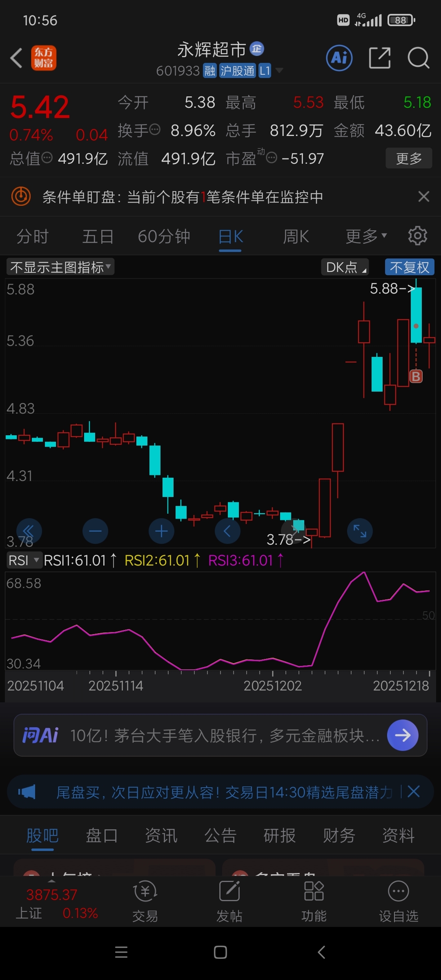
Task: Switch to 60分钟 chart tab
Action: (164, 236)
